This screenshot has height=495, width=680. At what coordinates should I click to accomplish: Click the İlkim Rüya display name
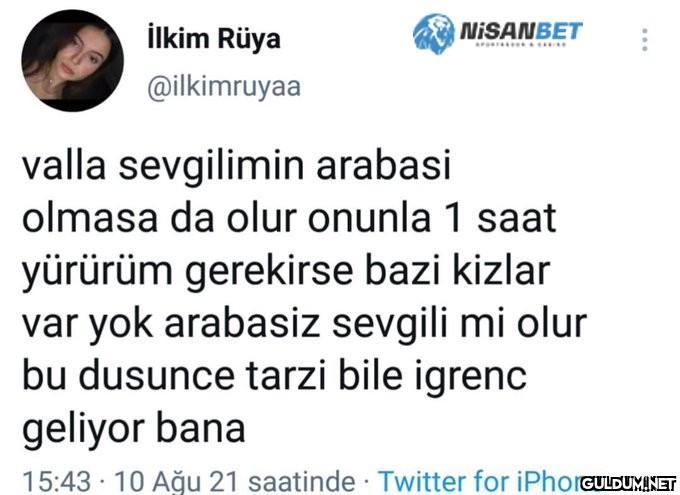[214, 39]
